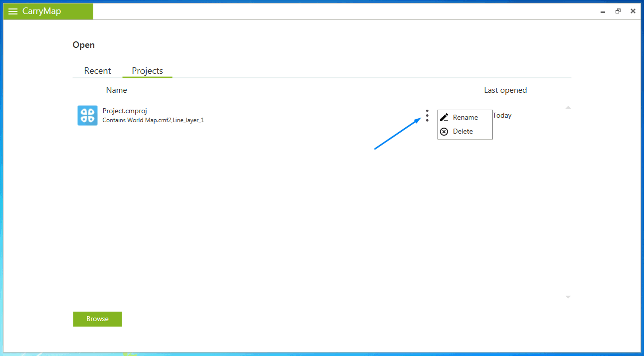Click the Last opened column header
Viewport: 644px width, 356px height.
point(505,90)
